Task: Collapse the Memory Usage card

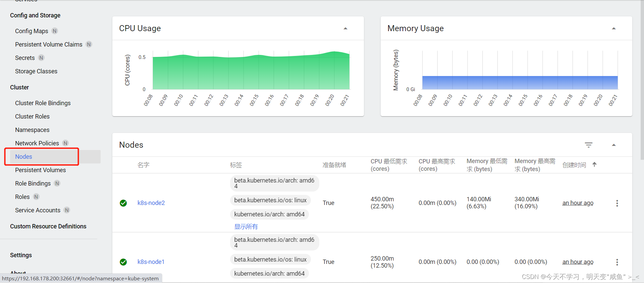Action: click(x=614, y=28)
